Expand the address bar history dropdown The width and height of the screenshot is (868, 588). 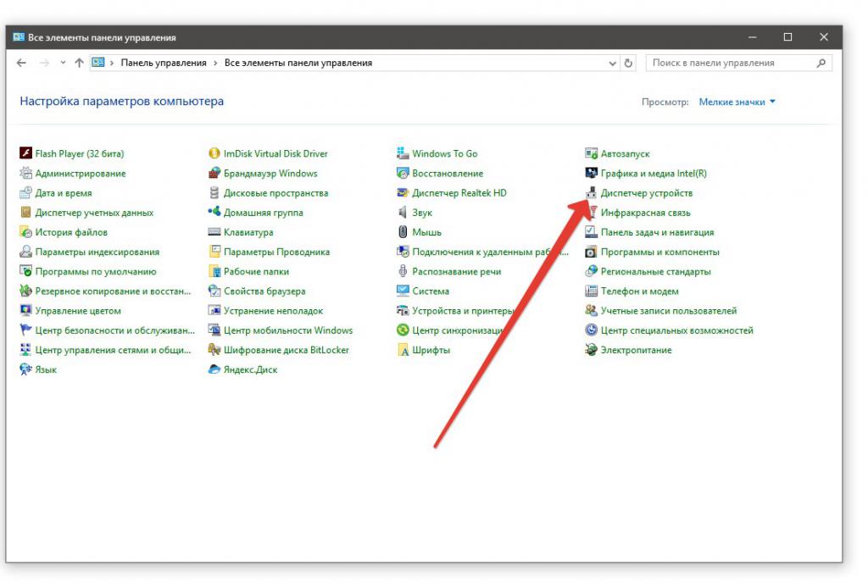click(x=612, y=63)
